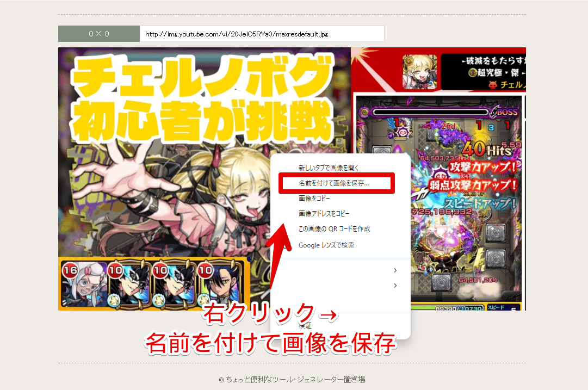Click '検証' at bottom of context menu

305,326
